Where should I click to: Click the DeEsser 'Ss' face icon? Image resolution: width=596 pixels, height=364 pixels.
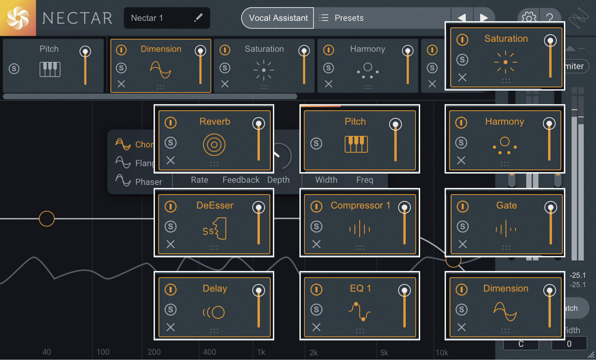[x=214, y=229]
